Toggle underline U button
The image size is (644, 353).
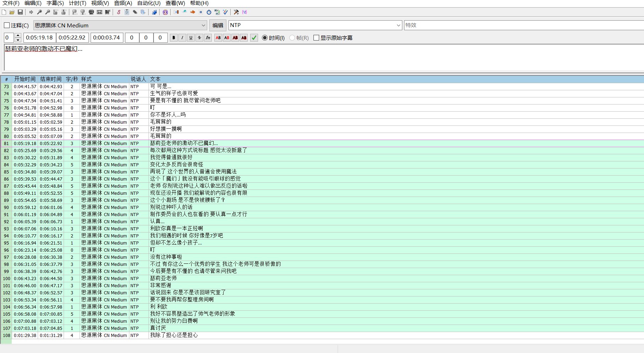tap(191, 38)
